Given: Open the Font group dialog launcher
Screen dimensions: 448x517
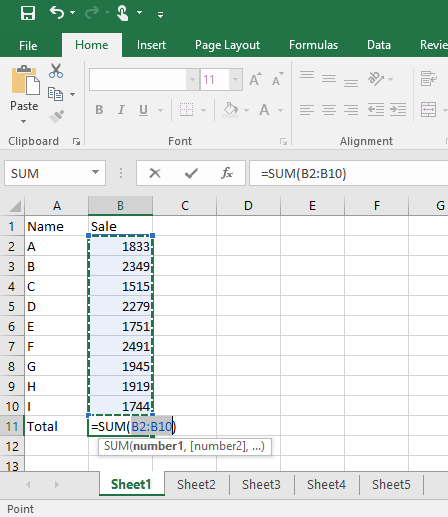Looking at the screenshot, I should pos(283,142).
